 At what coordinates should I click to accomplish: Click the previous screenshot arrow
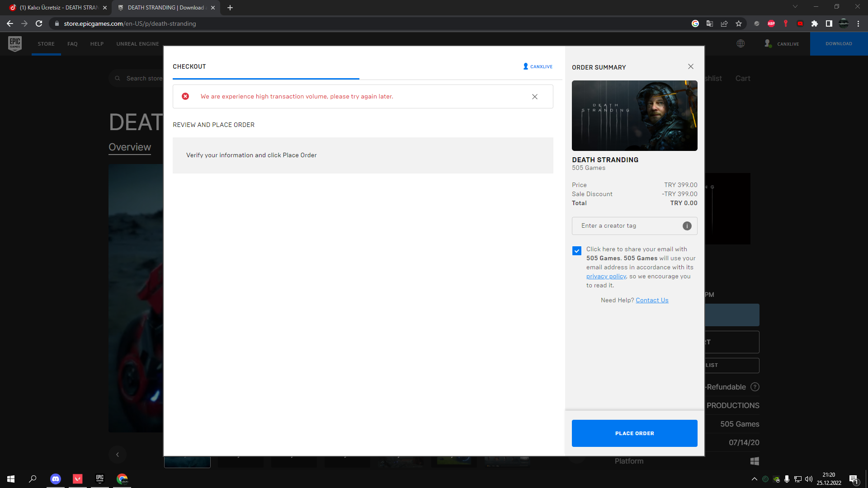[x=118, y=455]
